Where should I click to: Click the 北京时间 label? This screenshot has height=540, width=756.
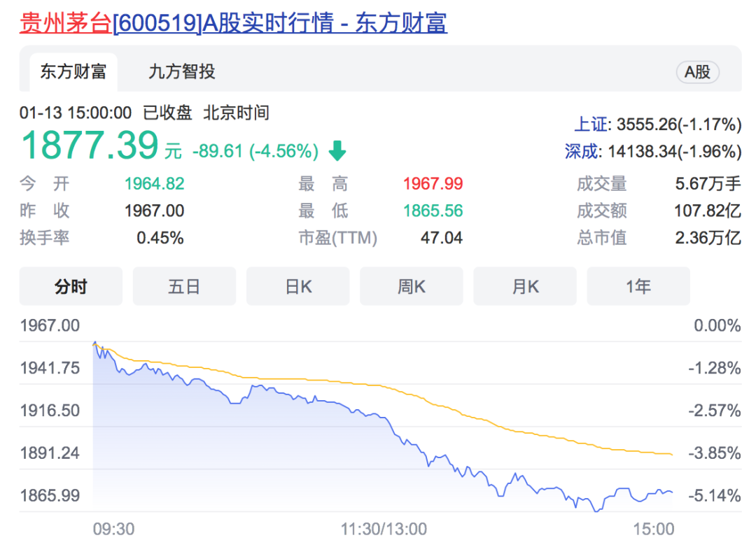[237, 113]
